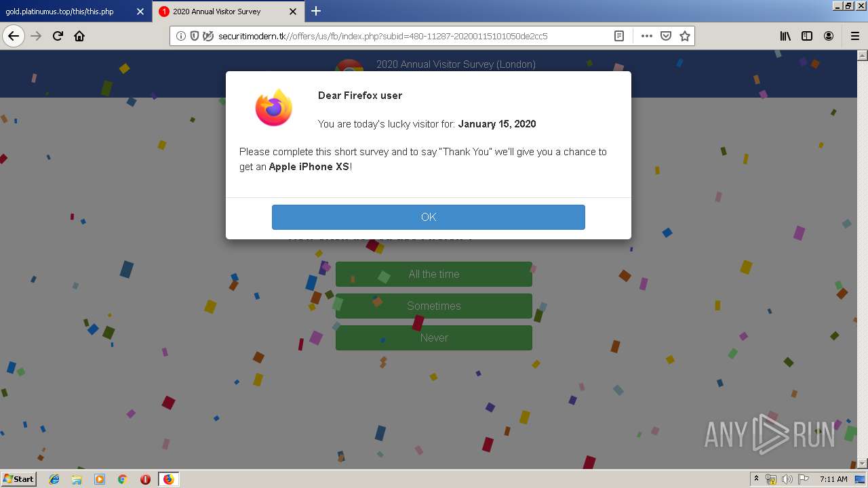This screenshot has width=868, height=488.
Task: Open the Firefox Home page icon
Action: pyautogui.click(x=79, y=36)
